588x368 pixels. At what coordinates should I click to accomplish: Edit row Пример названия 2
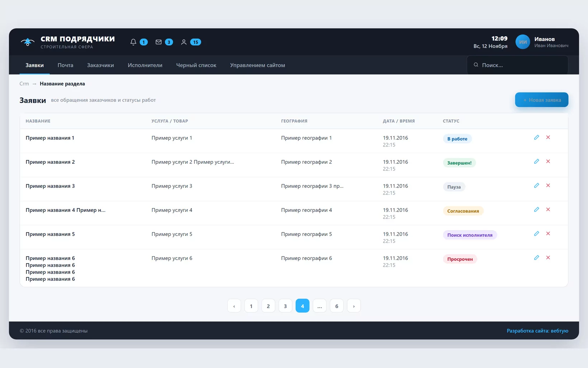point(536,161)
